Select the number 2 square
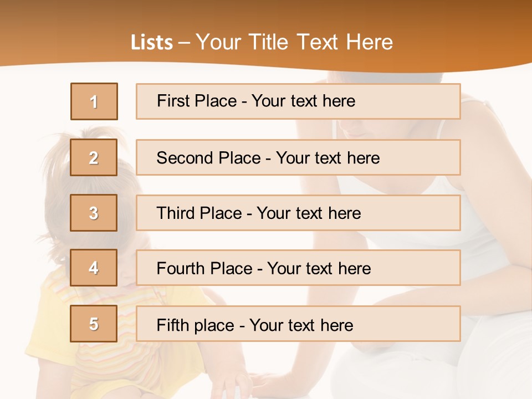The height and width of the screenshot is (399, 532). (94, 157)
